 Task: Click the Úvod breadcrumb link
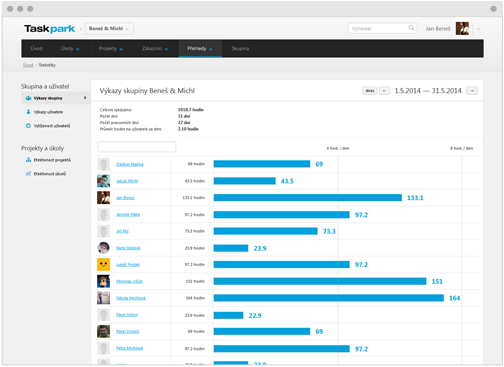pyautogui.click(x=28, y=65)
